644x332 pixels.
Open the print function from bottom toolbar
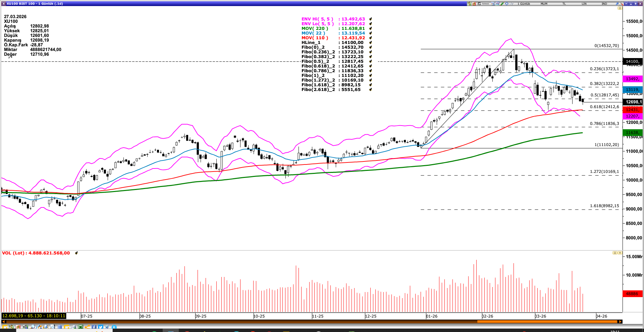[73, 327]
